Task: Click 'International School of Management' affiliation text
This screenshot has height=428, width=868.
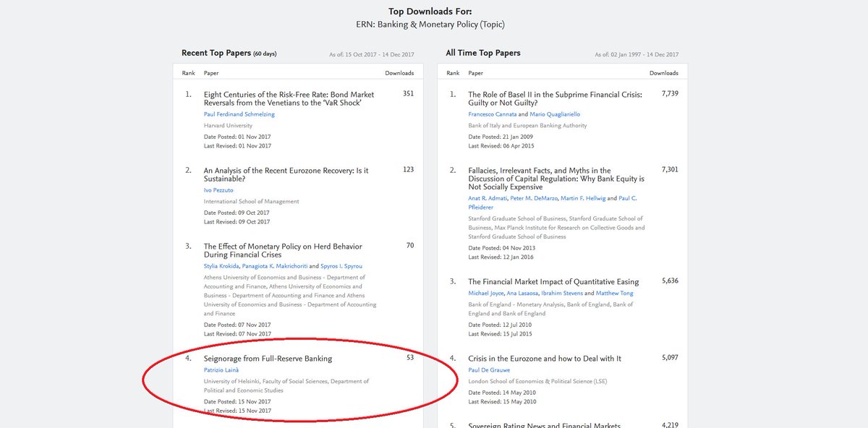Action: [251, 202]
